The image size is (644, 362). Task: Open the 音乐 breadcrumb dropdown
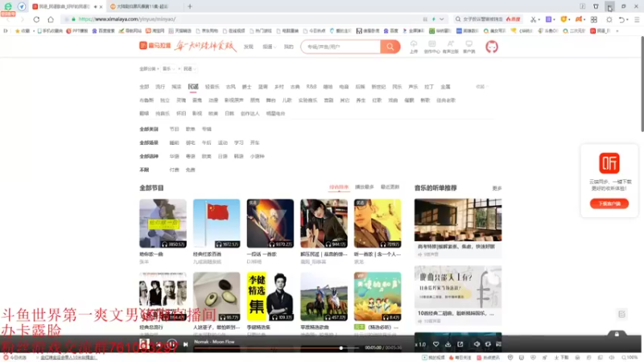[x=169, y=69]
